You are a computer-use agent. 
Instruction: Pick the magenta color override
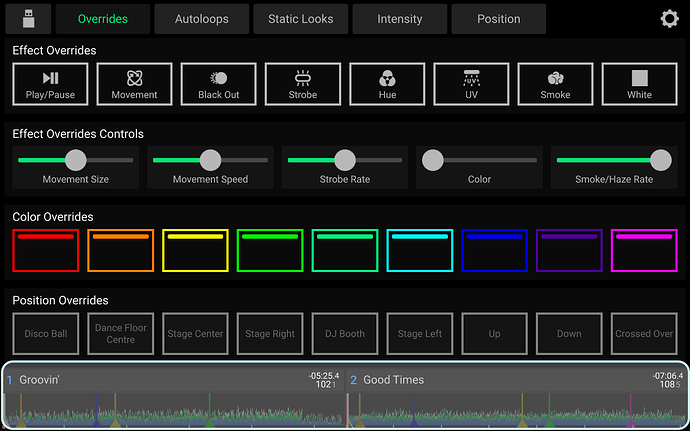point(644,250)
